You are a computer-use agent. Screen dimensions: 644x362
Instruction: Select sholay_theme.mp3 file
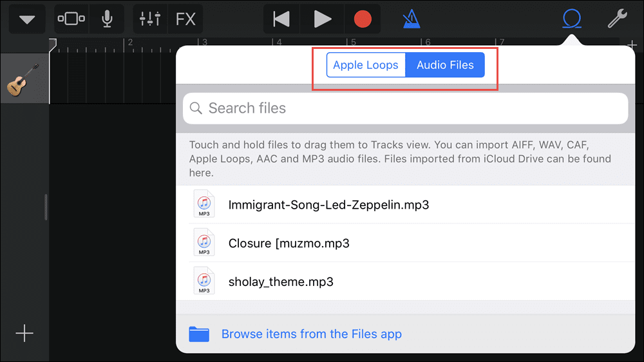pyautogui.click(x=405, y=281)
